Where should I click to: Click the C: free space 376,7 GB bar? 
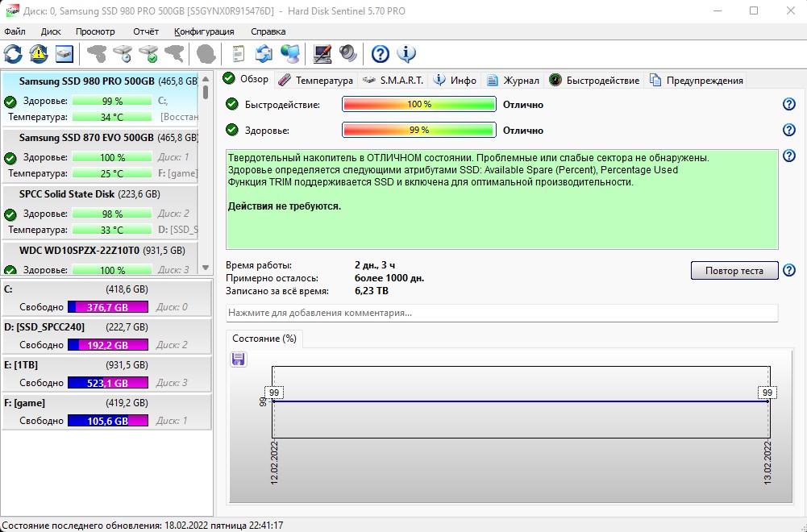[108, 307]
